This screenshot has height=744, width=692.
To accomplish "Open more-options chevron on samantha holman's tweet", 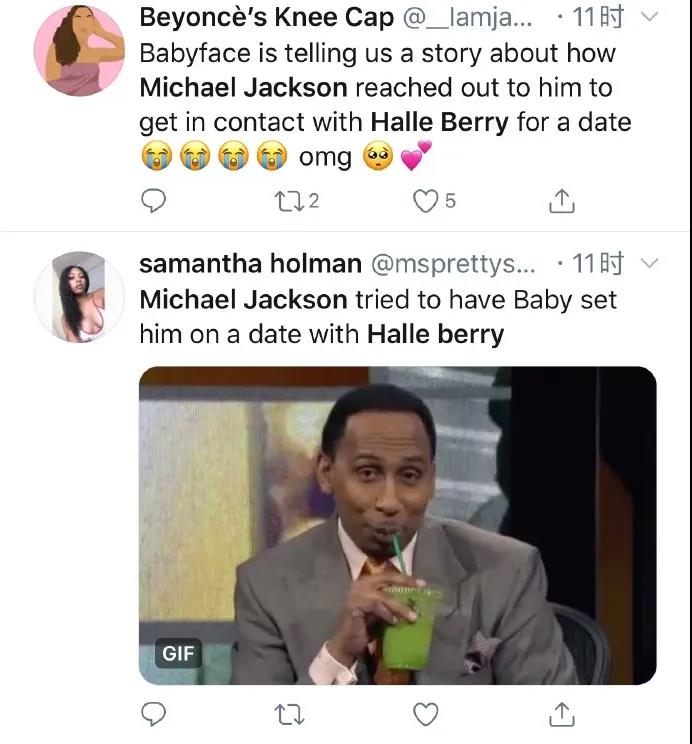I will point(648,263).
